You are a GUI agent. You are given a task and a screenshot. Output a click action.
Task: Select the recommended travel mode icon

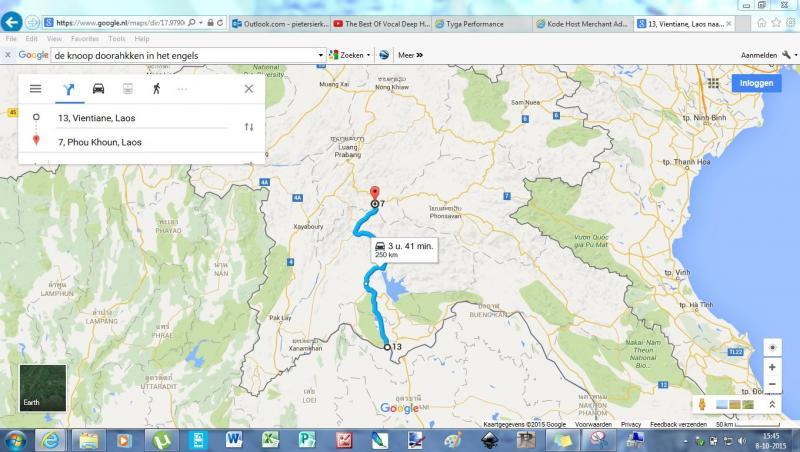coord(68,89)
